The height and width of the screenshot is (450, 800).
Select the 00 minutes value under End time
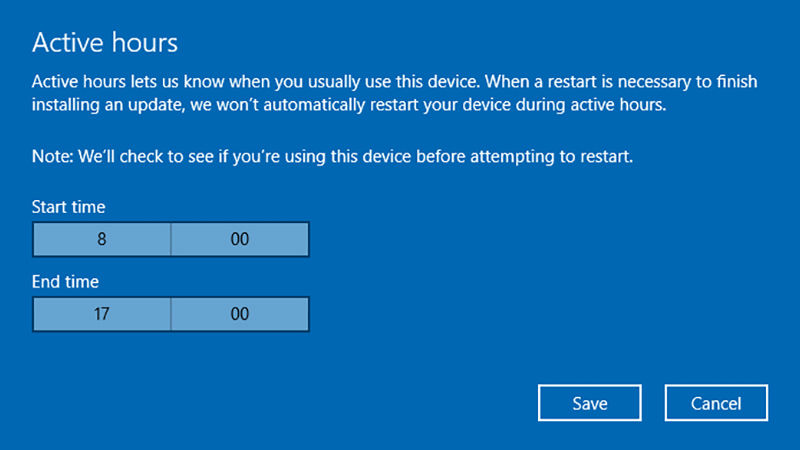click(240, 314)
